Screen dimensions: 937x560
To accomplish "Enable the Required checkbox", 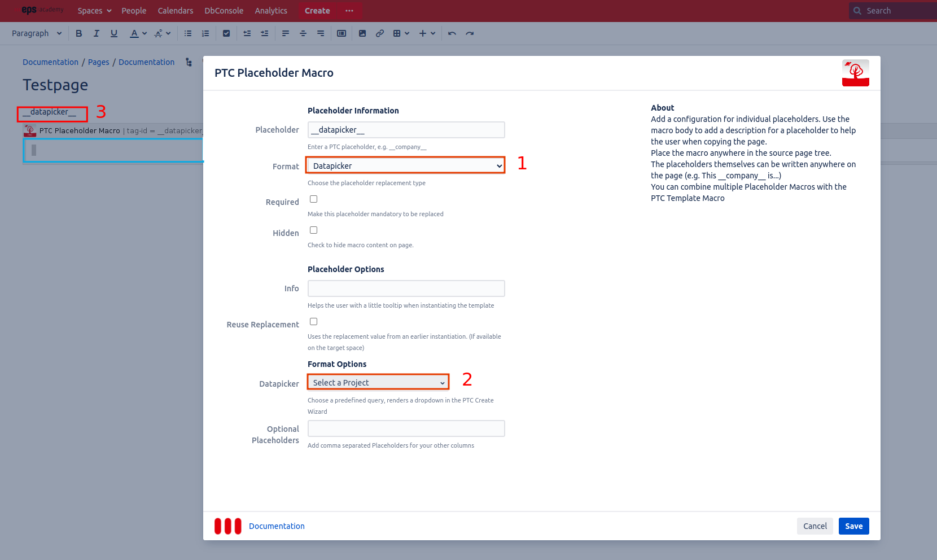I will tap(314, 199).
